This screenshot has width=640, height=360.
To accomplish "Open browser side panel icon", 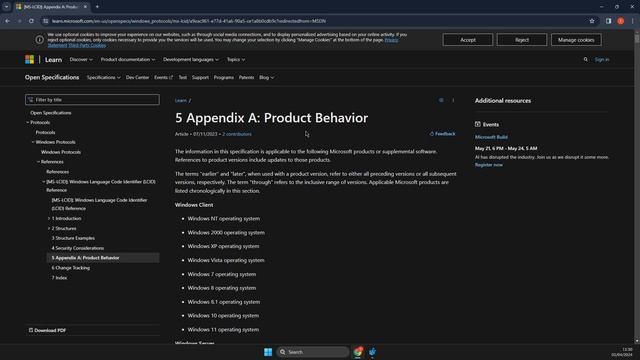I will (x=608, y=21).
